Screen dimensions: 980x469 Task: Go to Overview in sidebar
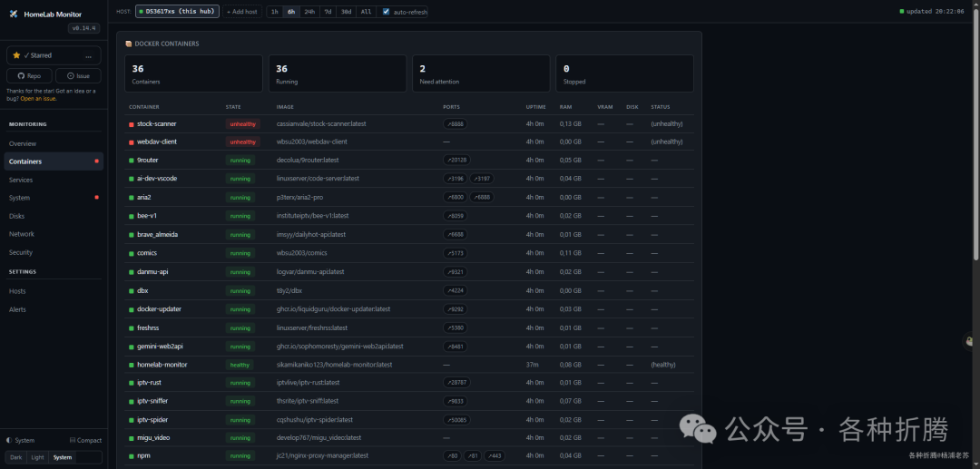point(54,143)
